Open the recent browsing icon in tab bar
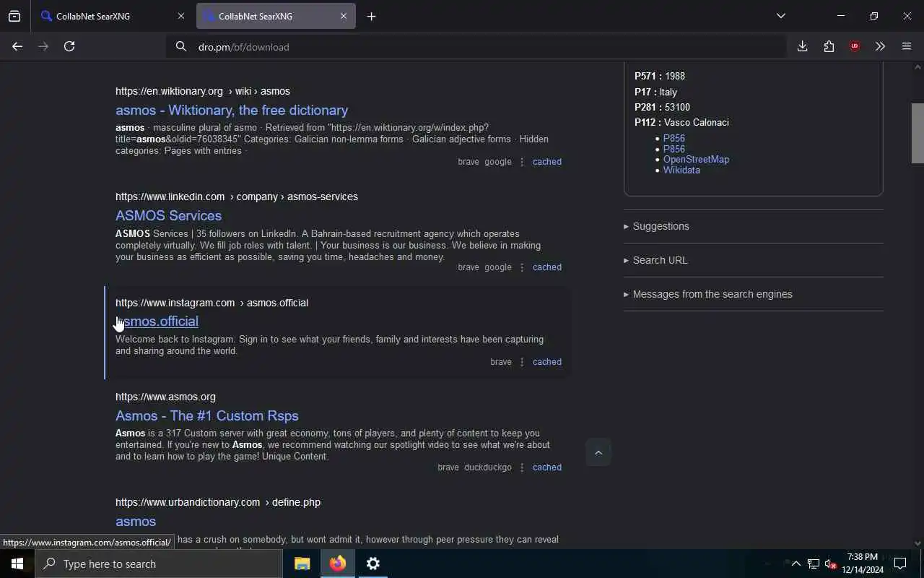The height and width of the screenshot is (578, 924). (14, 16)
